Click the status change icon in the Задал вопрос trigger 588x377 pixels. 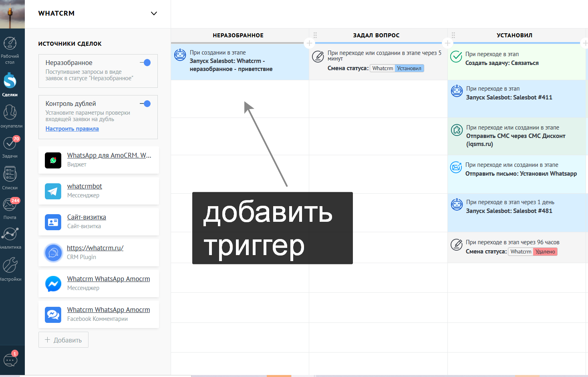[x=318, y=57]
